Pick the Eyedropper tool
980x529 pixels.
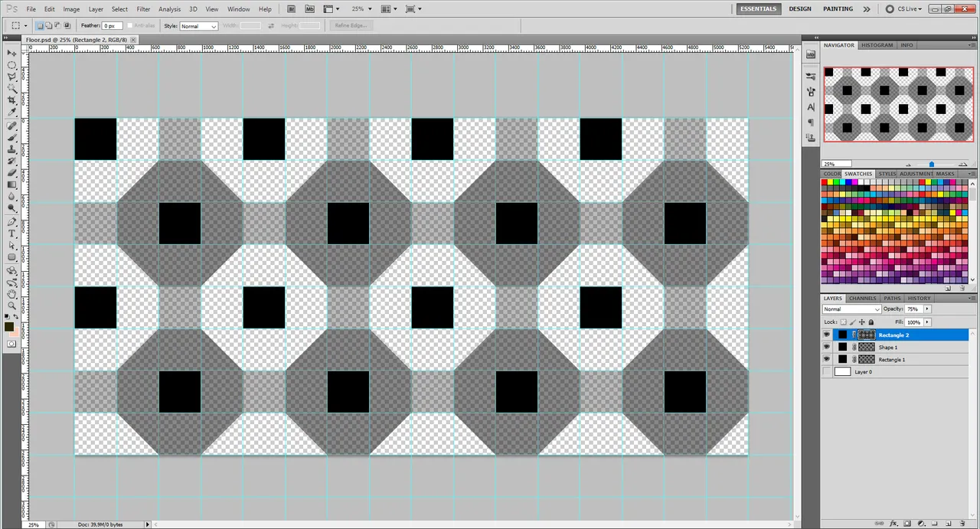click(x=12, y=113)
